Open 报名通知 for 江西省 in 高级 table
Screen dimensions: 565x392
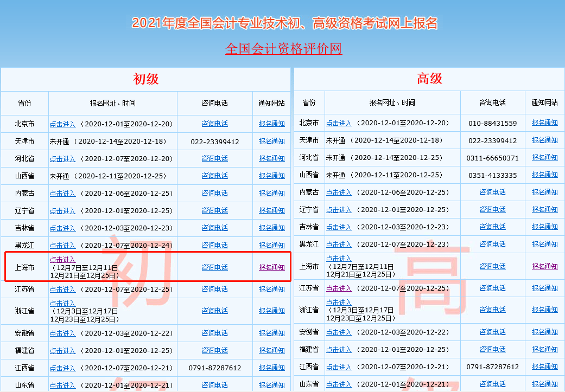(545, 367)
